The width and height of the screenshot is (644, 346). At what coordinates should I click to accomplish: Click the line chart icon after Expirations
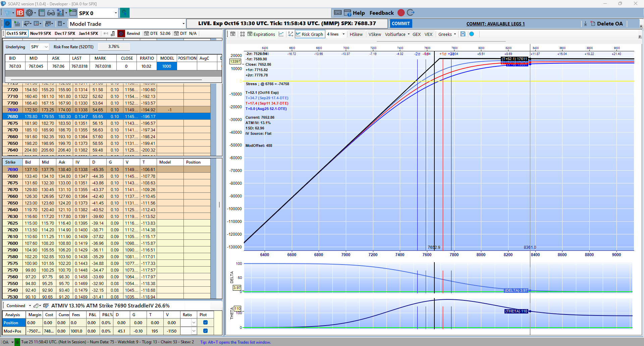coord(281,34)
